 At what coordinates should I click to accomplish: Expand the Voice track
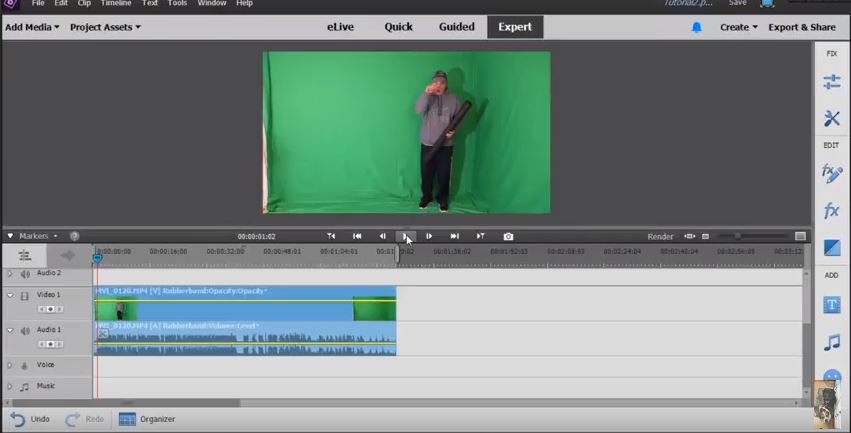pyautogui.click(x=9, y=365)
